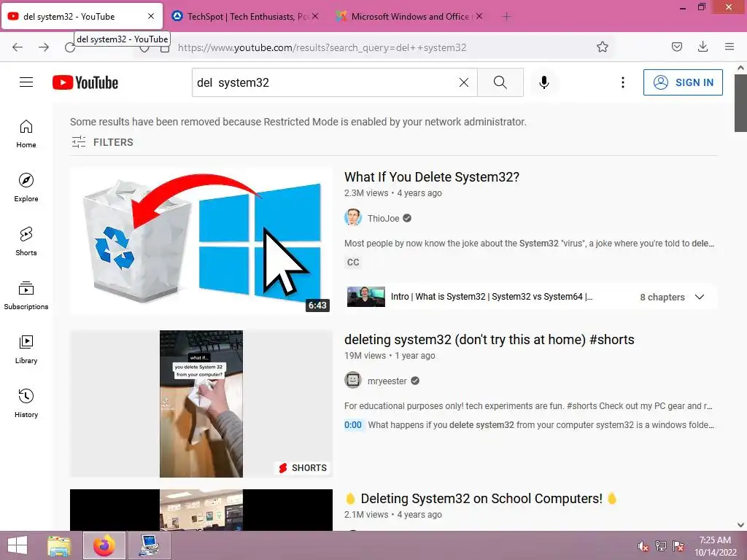This screenshot has width=747, height=560.
Task: Open the Action Center flag icon
Action: (678, 546)
